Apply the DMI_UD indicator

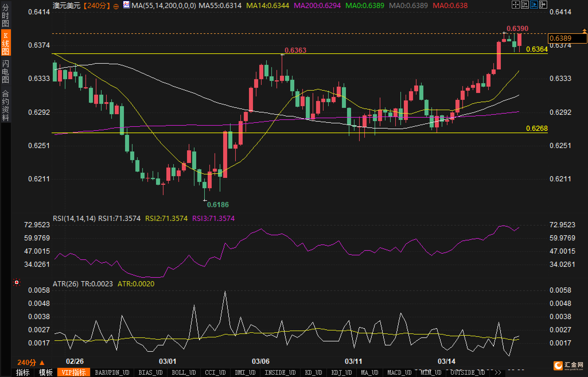point(245,373)
